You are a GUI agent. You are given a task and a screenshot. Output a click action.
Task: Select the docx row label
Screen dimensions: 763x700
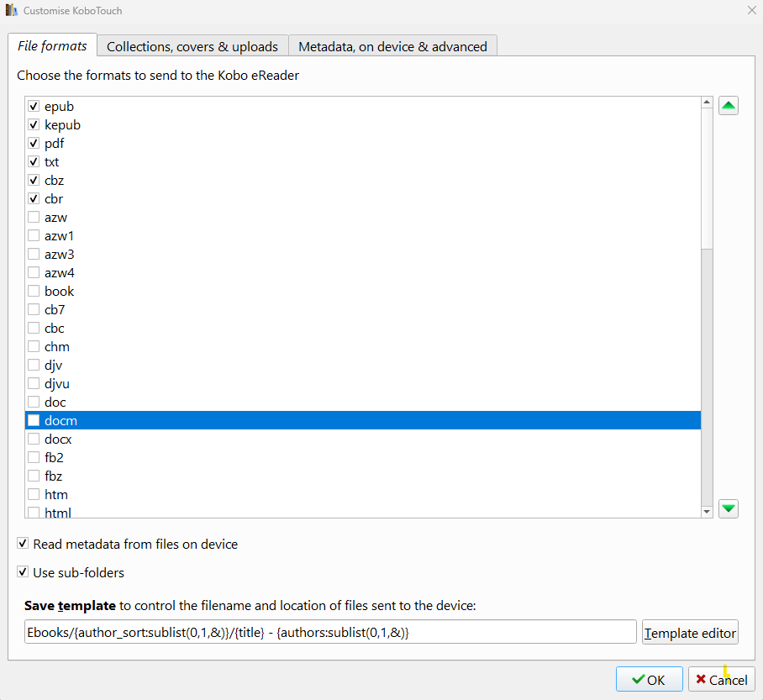(x=58, y=439)
